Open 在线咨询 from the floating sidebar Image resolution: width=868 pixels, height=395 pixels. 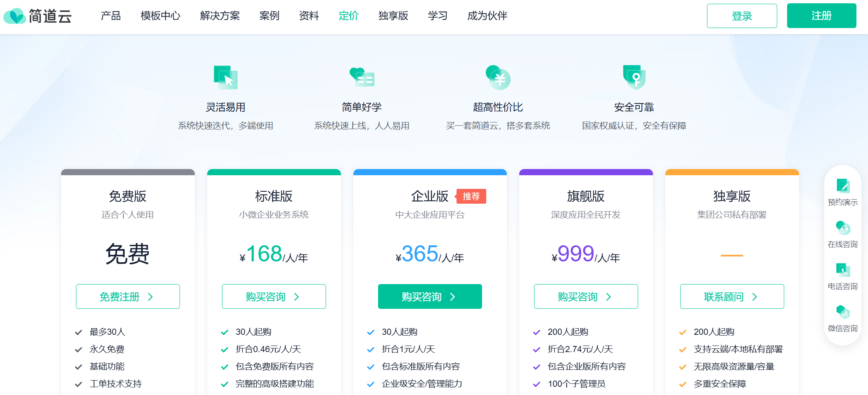pyautogui.click(x=842, y=228)
